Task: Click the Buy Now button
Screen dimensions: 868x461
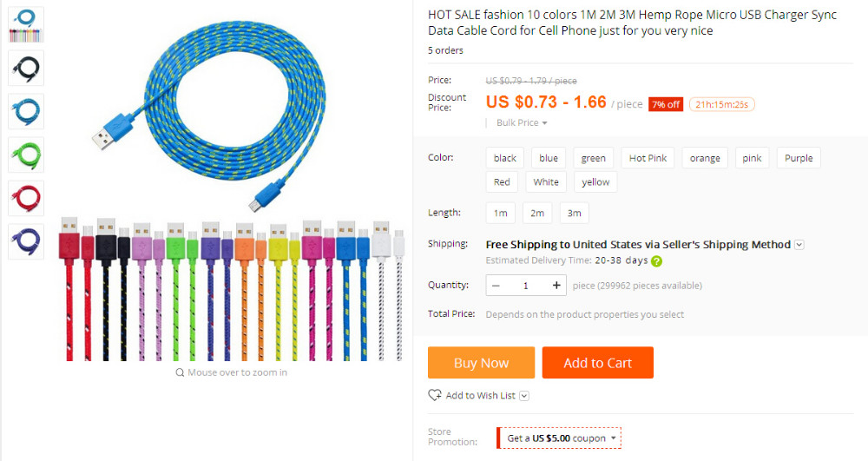Action: pos(481,363)
